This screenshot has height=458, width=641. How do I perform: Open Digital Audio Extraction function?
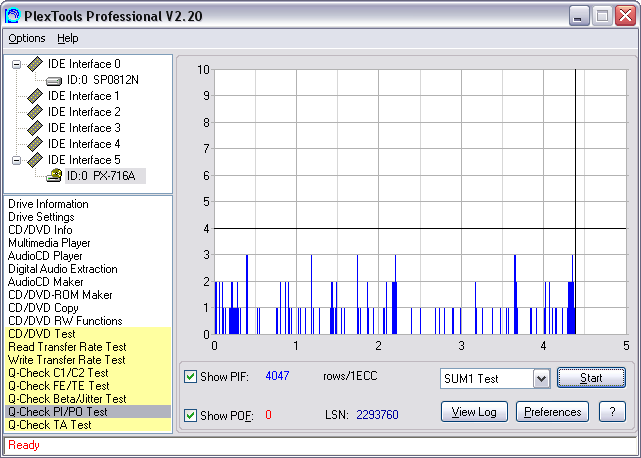pyautogui.click(x=63, y=269)
